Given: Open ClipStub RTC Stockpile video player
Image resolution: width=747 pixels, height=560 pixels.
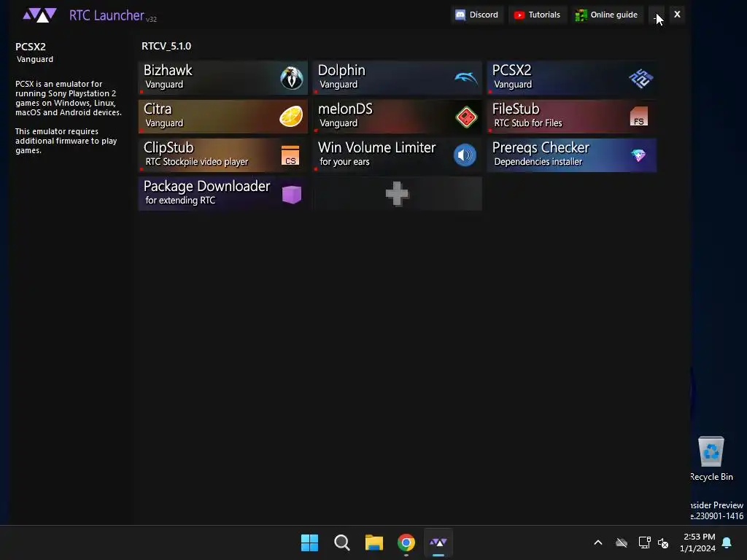Looking at the screenshot, I should point(223,155).
